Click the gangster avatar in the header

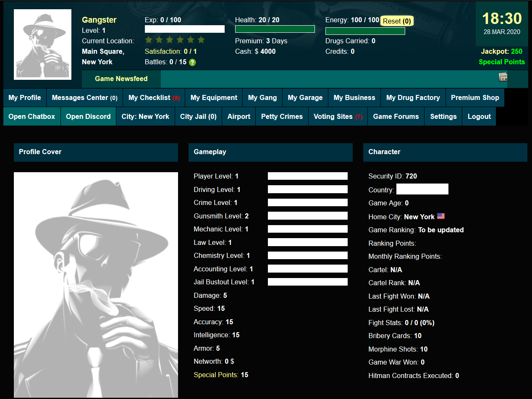(x=42, y=45)
